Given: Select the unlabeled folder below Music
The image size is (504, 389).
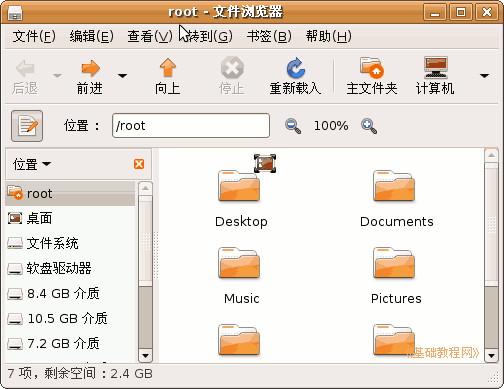Looking at the screenshot, I should 239,339.
